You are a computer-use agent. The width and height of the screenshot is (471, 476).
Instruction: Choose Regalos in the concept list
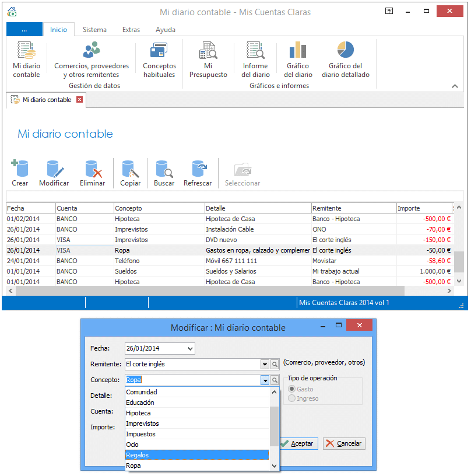pos(197,455)
